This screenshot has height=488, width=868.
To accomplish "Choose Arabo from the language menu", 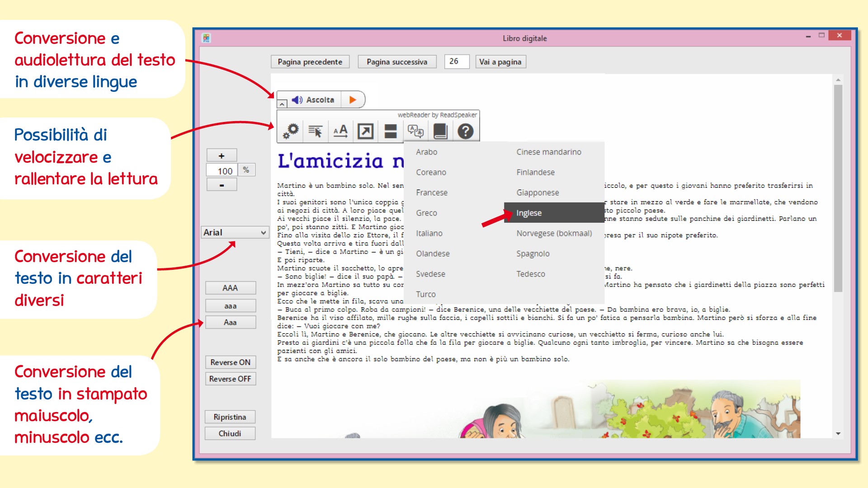I will point(426,152).
